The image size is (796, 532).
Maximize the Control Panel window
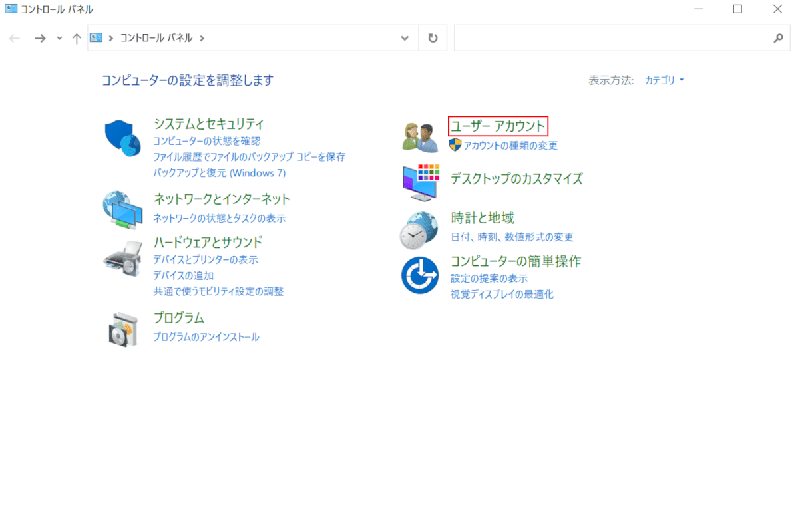coord(737,9)
